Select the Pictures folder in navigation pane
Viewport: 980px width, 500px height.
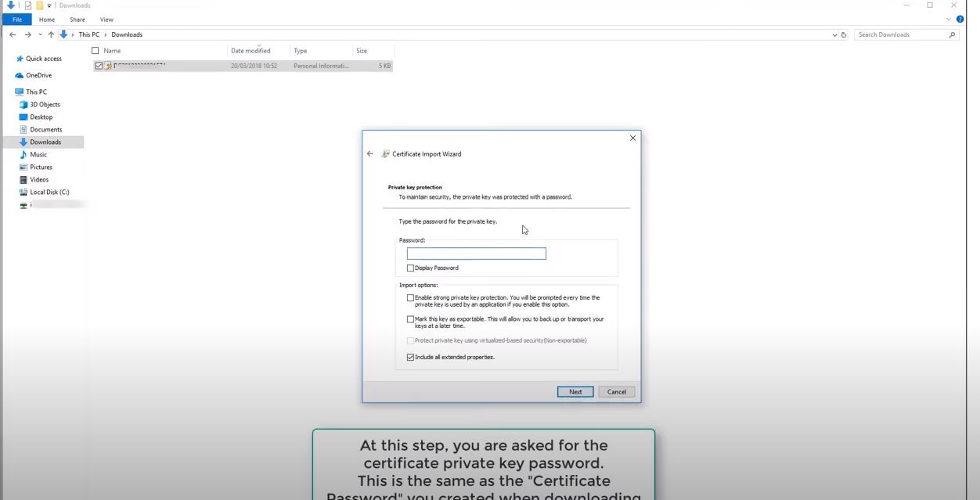tap(41, 167)
